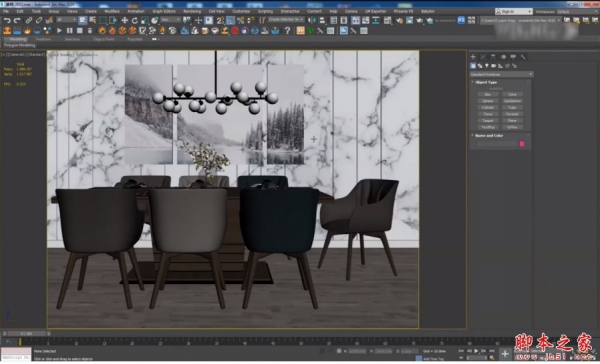
Task: Open the Create Selection Set dropdown
Action: [x=286, y=20]
